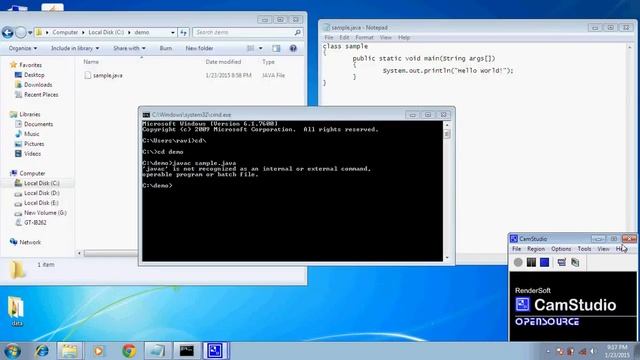This screenshot has width=640, height=360.
Task: Open Desktop in Favorites
Action: point(34,75)
